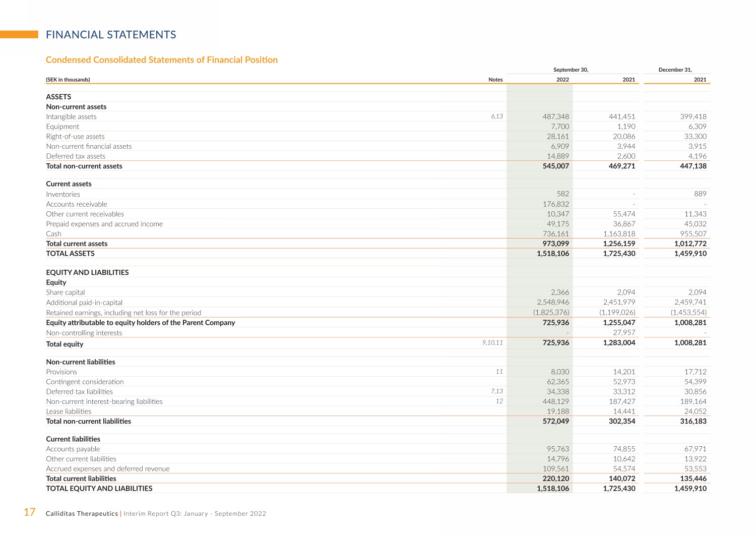The image size is (756, 535).
Task: Click the note reference '6,13'
Action: [x=496, y=116]
